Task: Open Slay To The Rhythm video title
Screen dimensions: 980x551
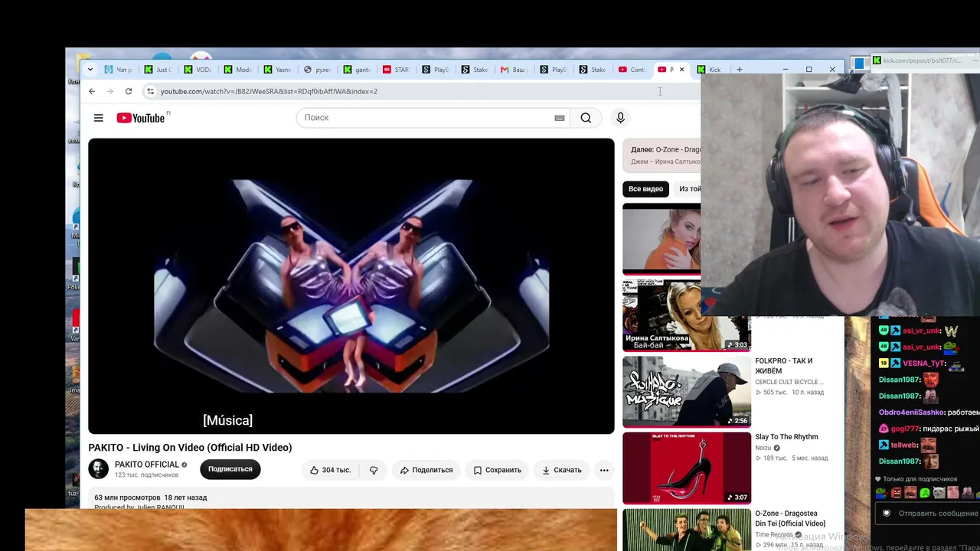Action: [x=786, y=437]
